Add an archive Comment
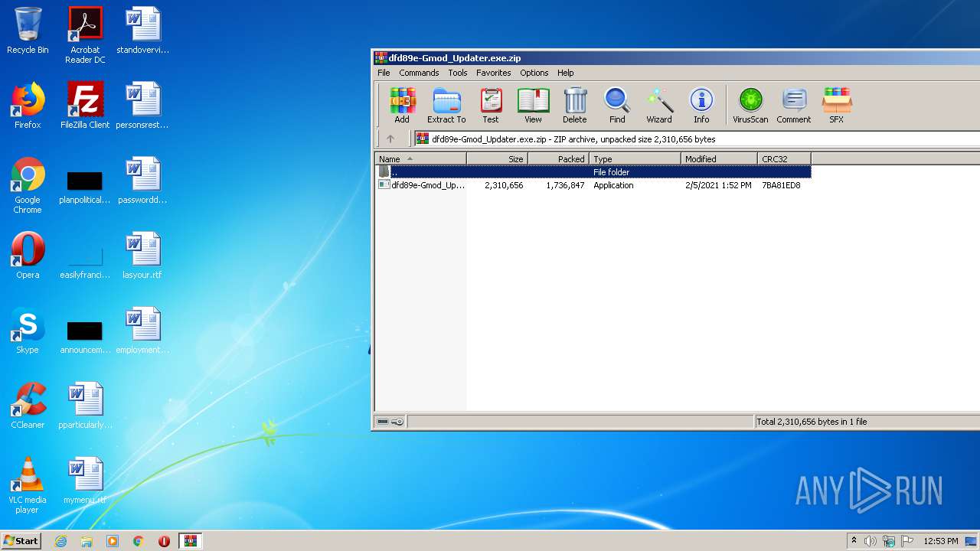This screenshot has width=980, height=551. click(x=794, y=106)
